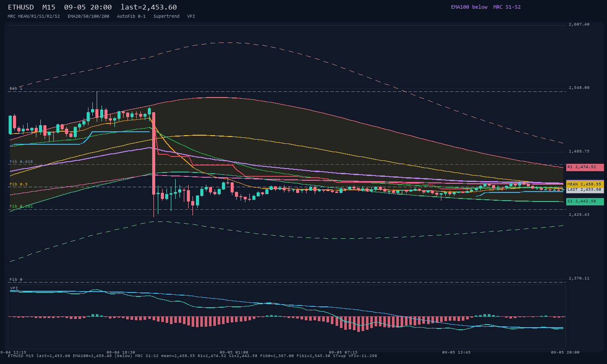Click the 09-05 01:00 time axis label
This screenshot has height=364, width=607.
click(234, 352)
